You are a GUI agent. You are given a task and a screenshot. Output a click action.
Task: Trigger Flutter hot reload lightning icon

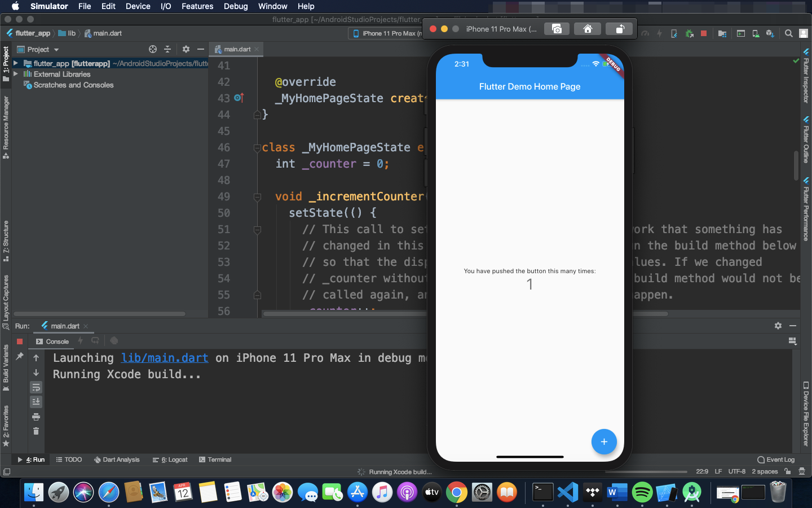pos(659,33)
